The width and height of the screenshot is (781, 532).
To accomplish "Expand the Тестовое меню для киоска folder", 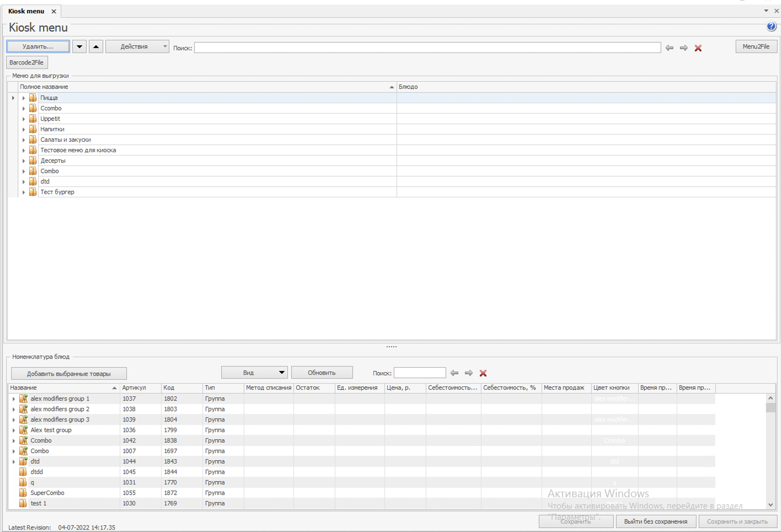I will click(23, 150).
